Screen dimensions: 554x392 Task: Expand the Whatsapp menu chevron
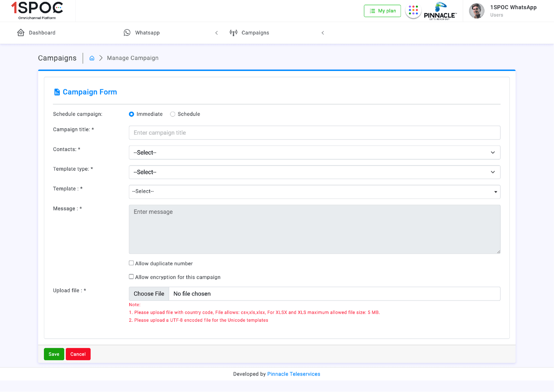(217, 33)
